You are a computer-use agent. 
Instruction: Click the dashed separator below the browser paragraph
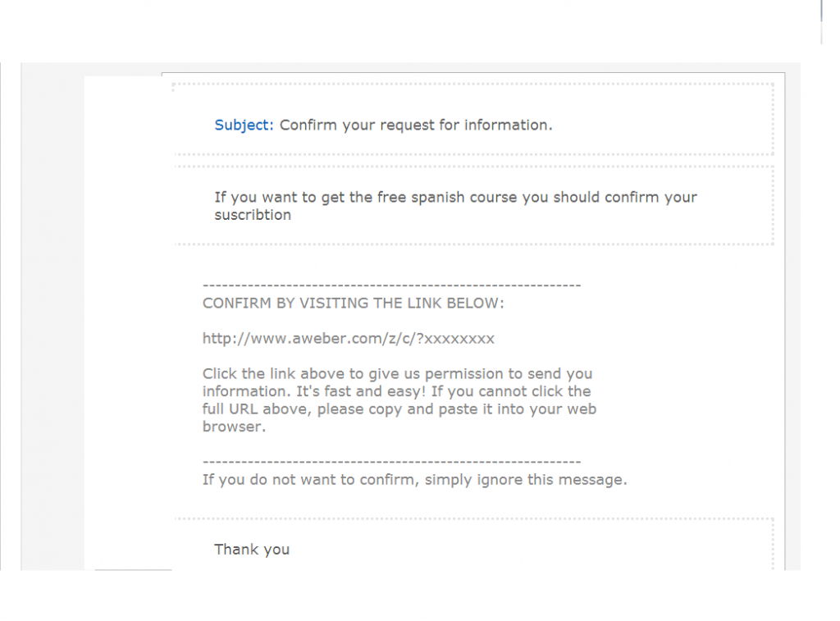point(391,462)
